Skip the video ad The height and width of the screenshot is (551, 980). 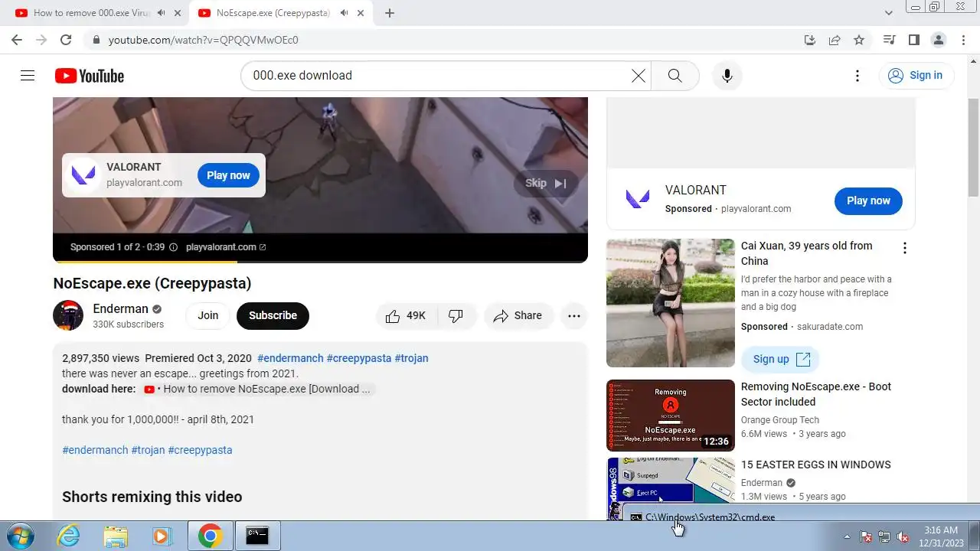coord(546,183)
